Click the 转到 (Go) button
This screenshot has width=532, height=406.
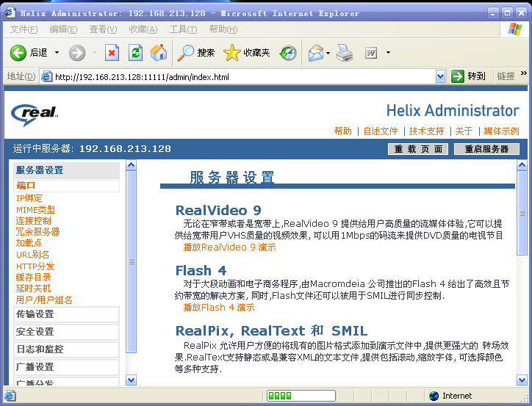coord(469,76)
